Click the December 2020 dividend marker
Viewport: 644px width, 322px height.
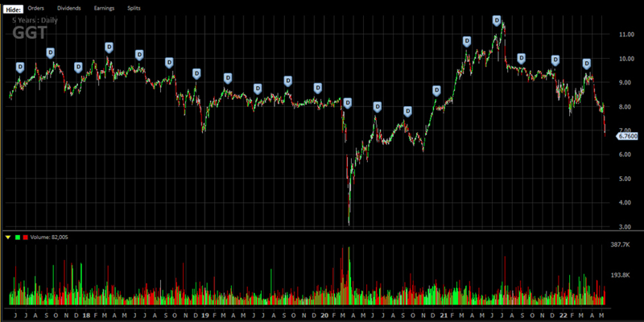tap(436, 91)
